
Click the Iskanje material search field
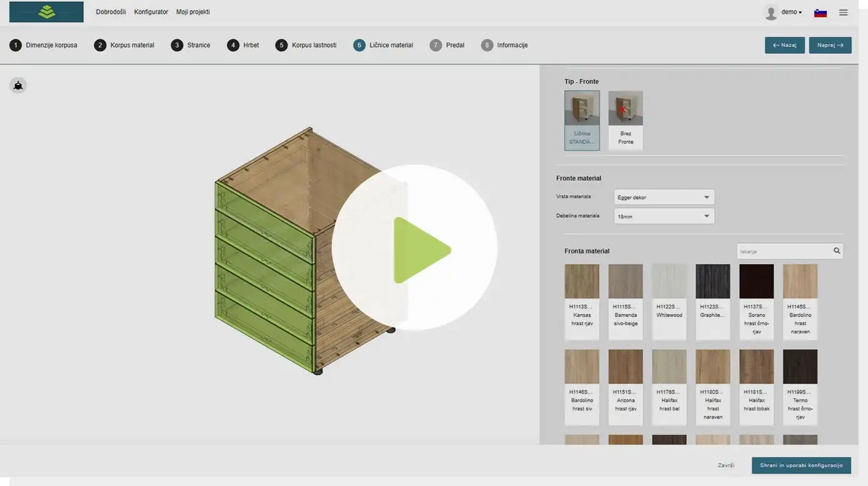(x=783, y=251)
